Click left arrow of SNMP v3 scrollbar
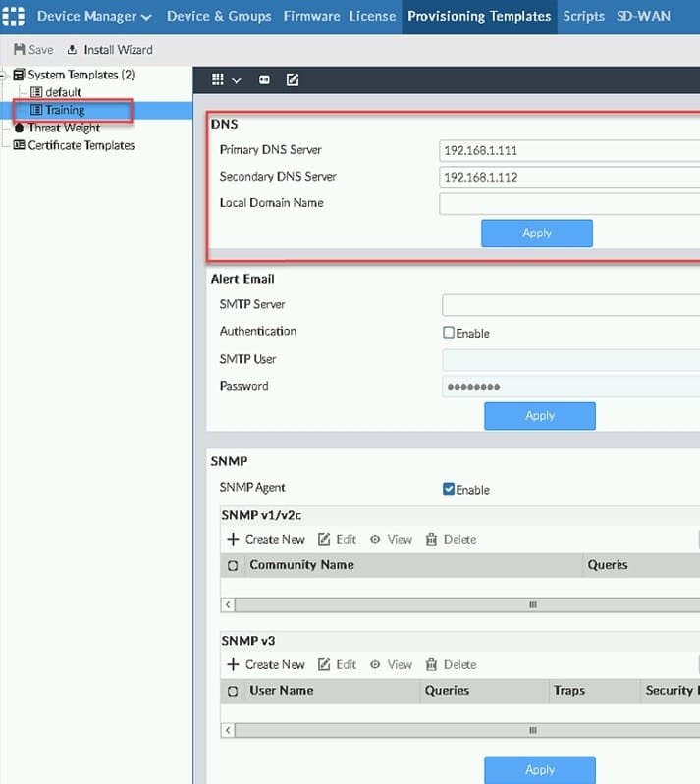Viewport: 700px width, 784px height. (228, 730)
